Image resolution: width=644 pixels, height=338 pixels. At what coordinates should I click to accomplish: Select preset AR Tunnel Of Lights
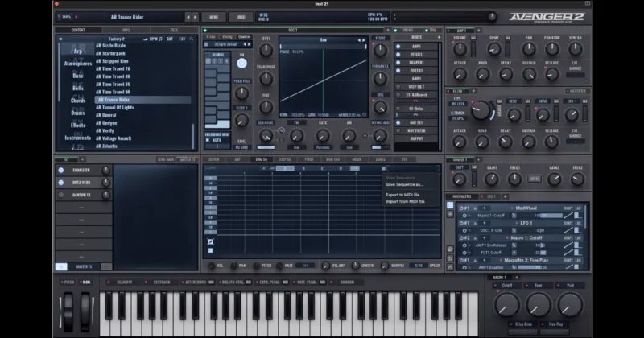(114, 108)
